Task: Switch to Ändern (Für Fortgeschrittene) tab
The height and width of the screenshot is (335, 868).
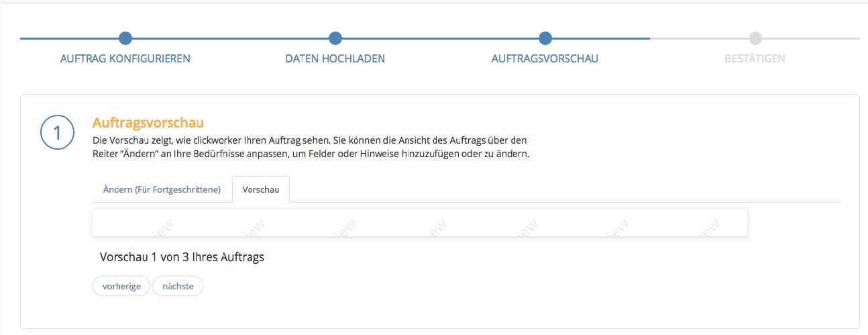Action: [x=162, y=189]
